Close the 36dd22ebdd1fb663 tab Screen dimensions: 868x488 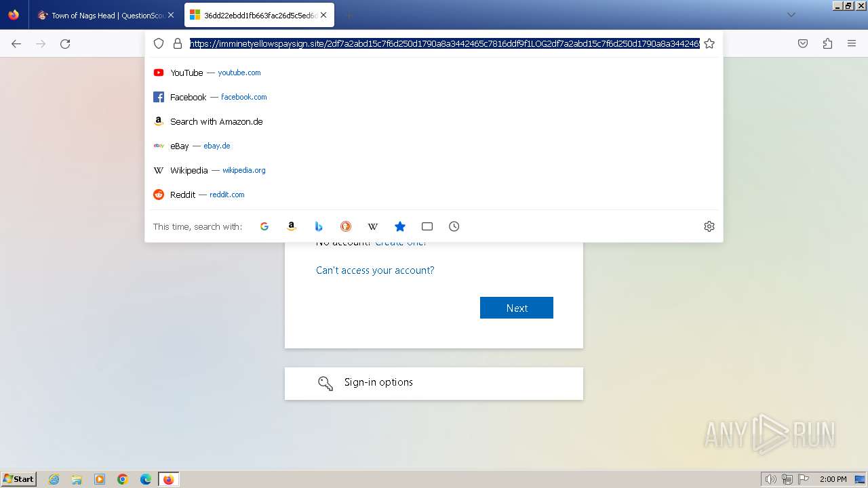click(x=323, y=15)
